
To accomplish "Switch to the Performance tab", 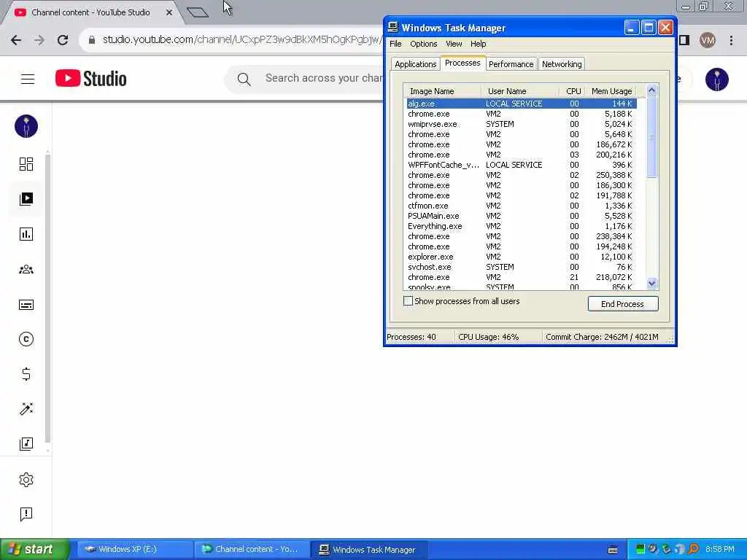I will coord(511,64).
